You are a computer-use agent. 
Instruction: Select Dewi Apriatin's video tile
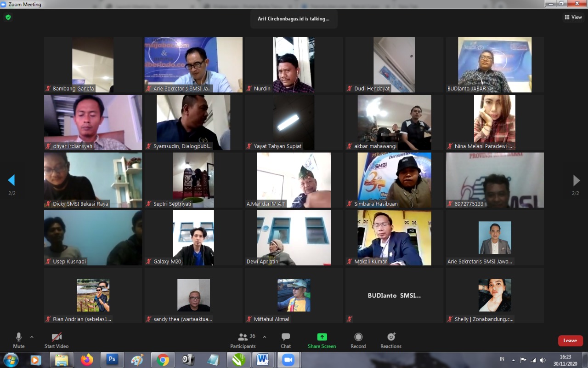[x=294, y=238]
